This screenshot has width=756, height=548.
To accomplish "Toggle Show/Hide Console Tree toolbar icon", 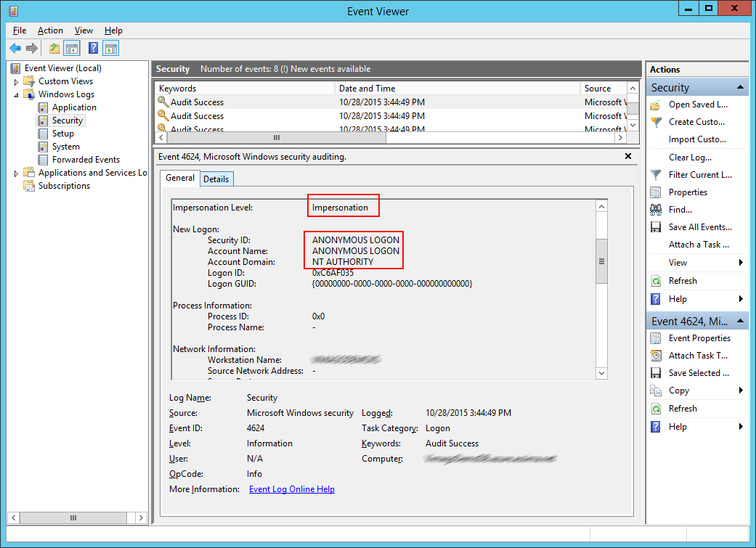I will (73, 48).
